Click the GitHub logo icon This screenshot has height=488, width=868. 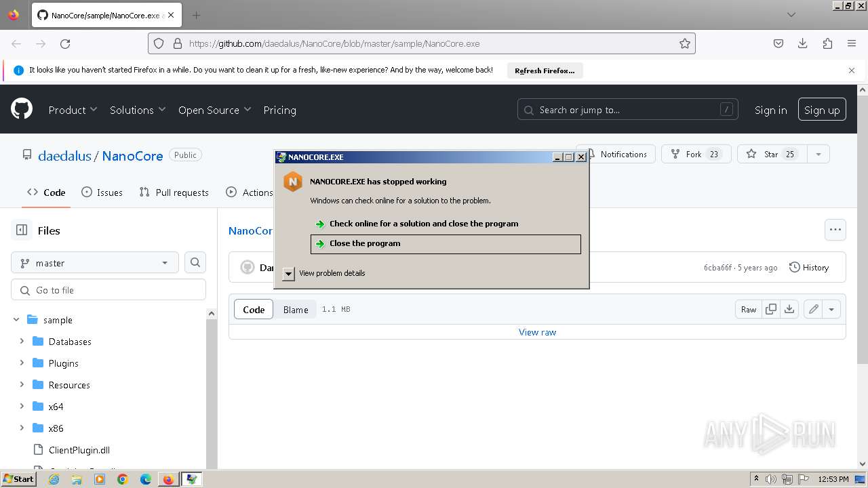coord(22,109)
